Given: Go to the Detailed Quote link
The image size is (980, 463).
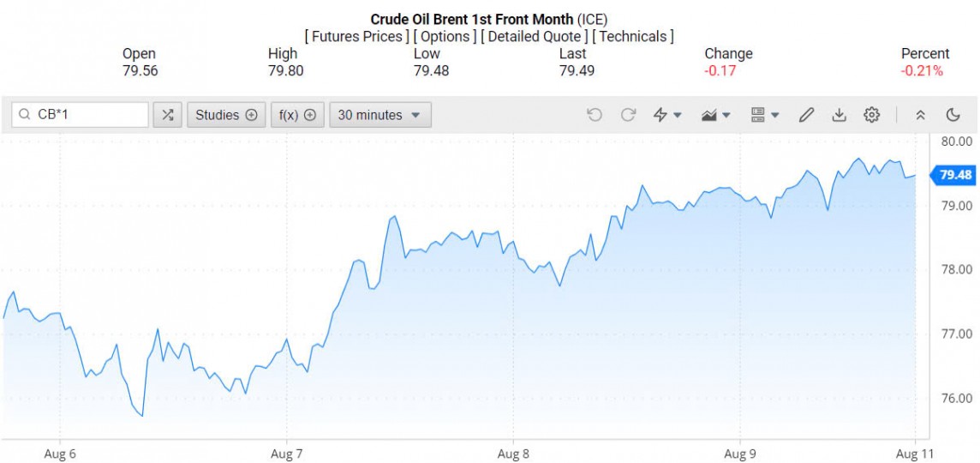Looking at the screenshot, I should coord(535,36).
